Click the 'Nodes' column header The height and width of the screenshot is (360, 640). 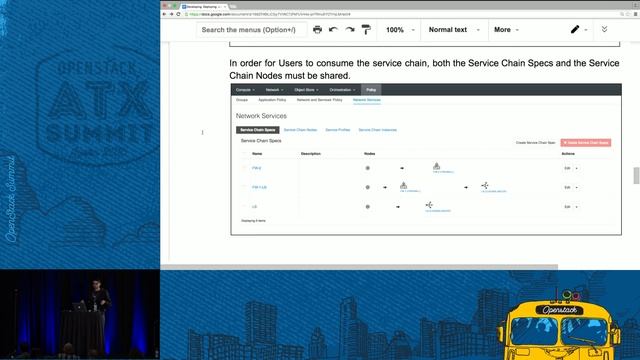tap(369, 154)
